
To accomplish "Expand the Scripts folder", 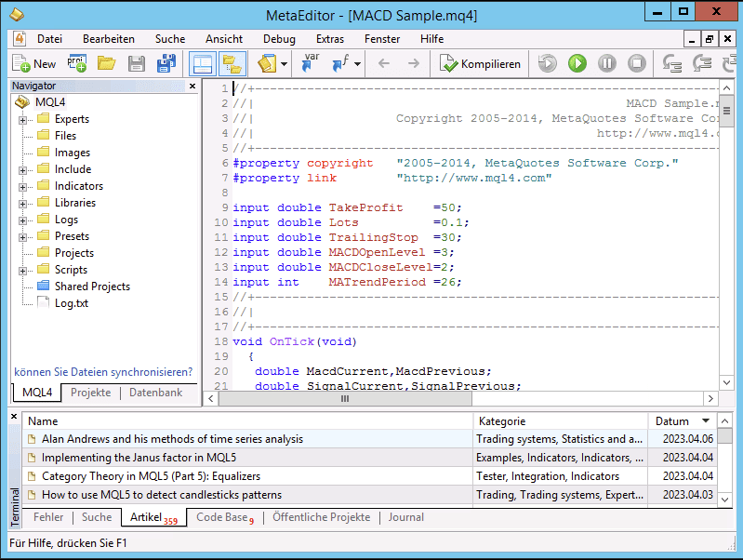I will (22, 271).
